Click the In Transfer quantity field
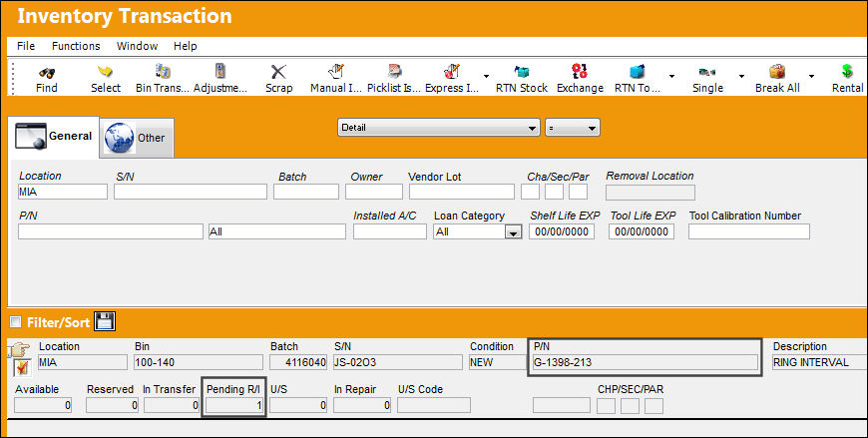The height and width of the screenshot is (438, 868). click(x=172, y=405)
